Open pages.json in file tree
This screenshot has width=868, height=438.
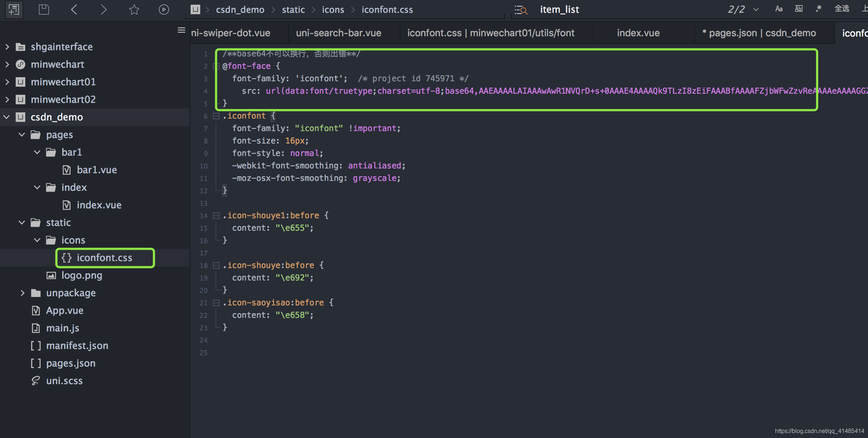(71, 363)
